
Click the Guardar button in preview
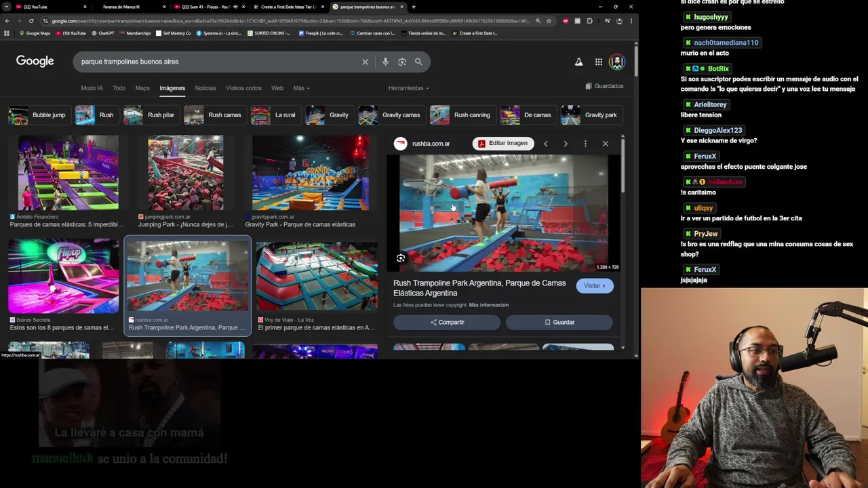[559, 323]
